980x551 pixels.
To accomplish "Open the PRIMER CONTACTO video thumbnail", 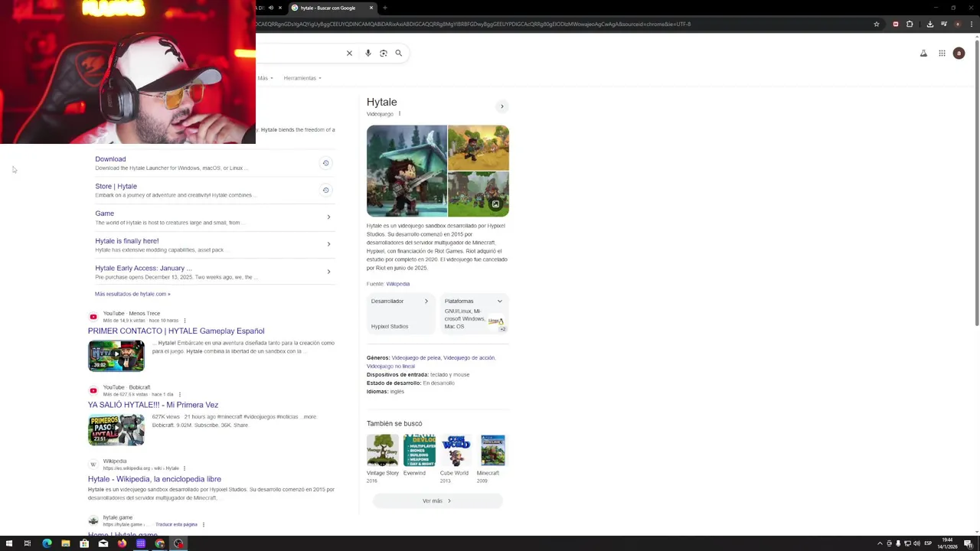I will [x=116, y=356].
